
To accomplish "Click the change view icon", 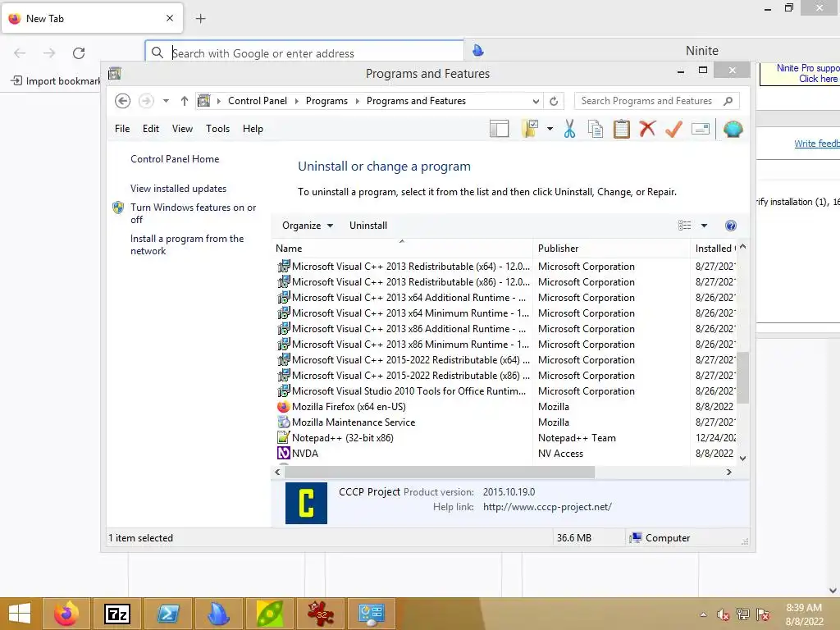I will [684, 226].
